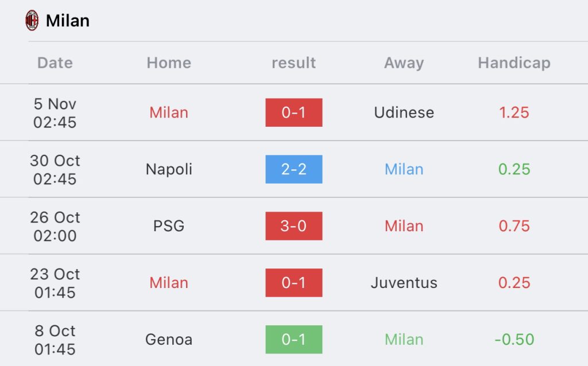This screenshot has height=366, width=588.
Task: Select the Handicap column header
Action: tap(514, 63)
